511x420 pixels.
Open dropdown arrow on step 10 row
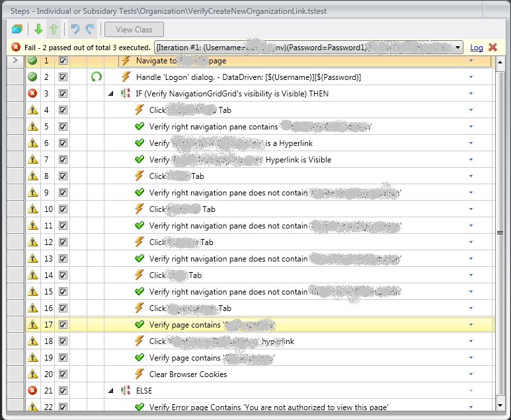click(471, 209)
